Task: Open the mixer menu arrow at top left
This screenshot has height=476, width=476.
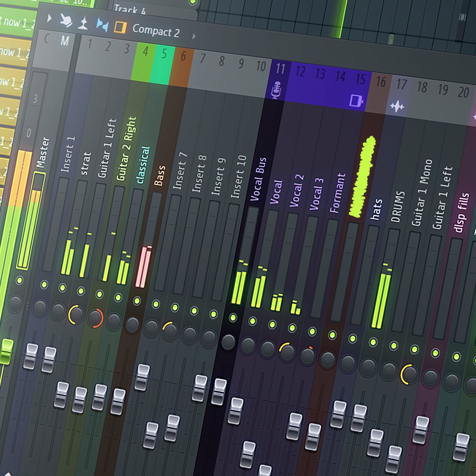Action: point(49,18)
